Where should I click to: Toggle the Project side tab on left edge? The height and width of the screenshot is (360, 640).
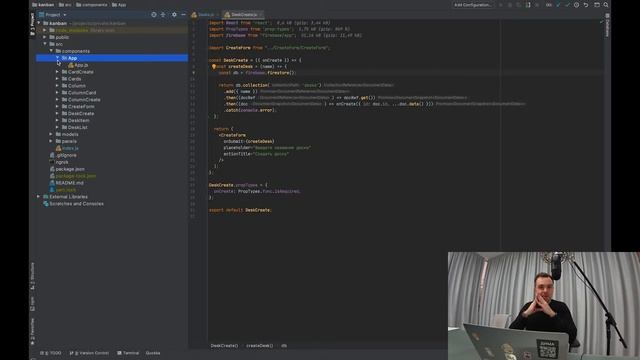[x=33, y=24]
